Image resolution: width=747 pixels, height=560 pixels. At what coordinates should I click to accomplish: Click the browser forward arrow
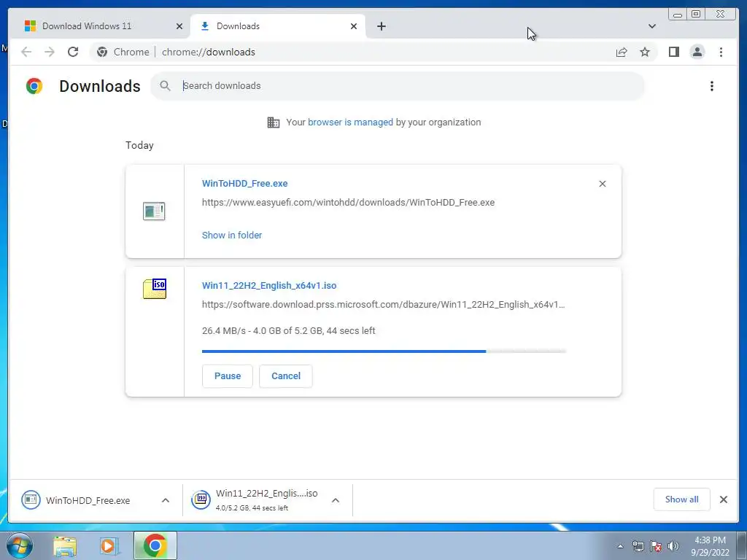(x=50, y=52)
